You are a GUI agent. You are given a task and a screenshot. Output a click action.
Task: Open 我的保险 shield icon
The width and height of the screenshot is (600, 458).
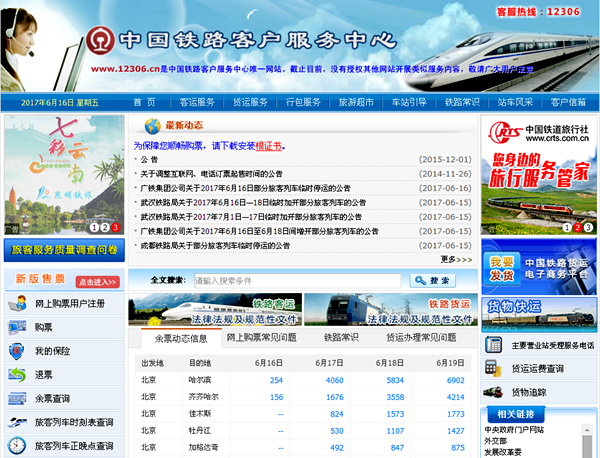17,351
